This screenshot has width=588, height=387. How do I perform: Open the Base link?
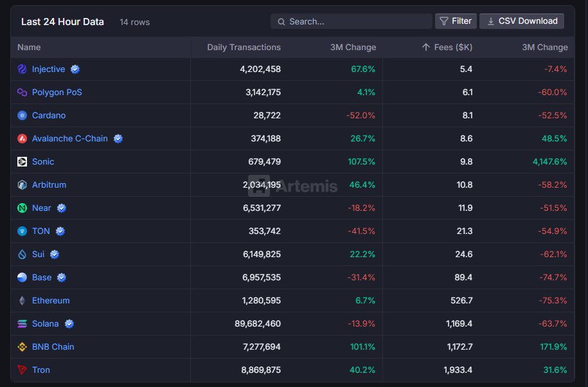tap(42, 278)
